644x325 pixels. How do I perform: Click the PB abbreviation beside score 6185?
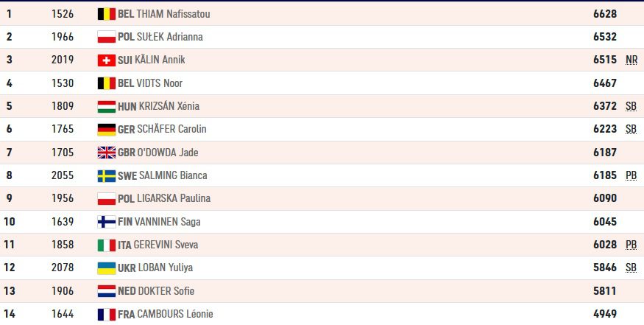[x=631, y=175]
